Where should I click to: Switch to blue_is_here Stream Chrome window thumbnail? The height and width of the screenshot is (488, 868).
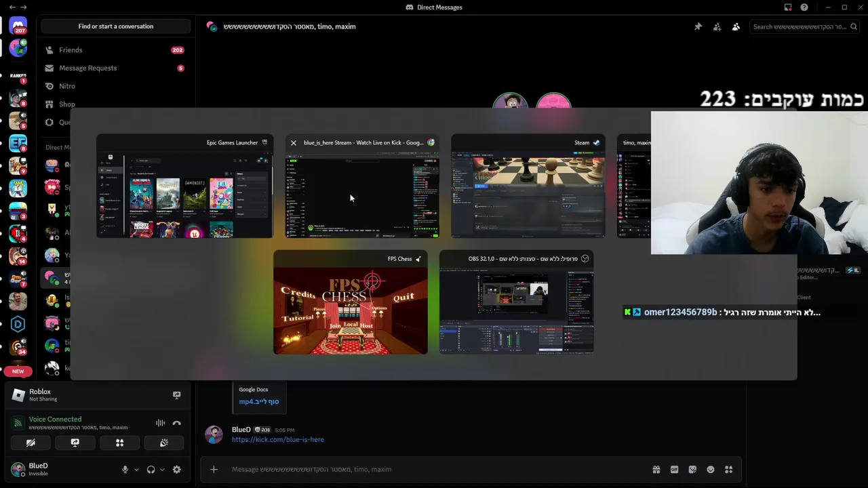pyautogui.click(x=362, y=186)
